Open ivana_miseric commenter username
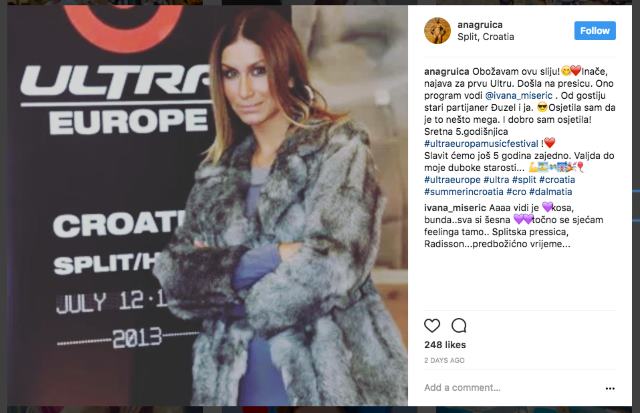 (455, 208)
